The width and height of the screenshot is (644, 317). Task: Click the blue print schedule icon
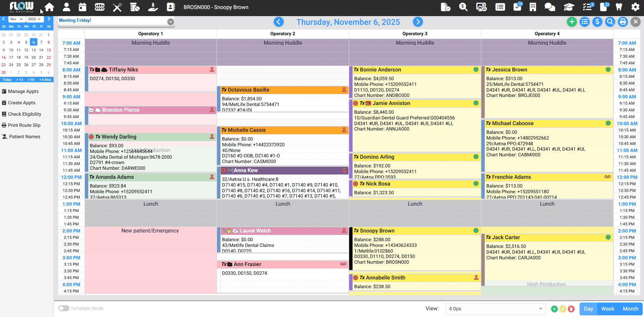pyautogui.click(x=623, y=22)
